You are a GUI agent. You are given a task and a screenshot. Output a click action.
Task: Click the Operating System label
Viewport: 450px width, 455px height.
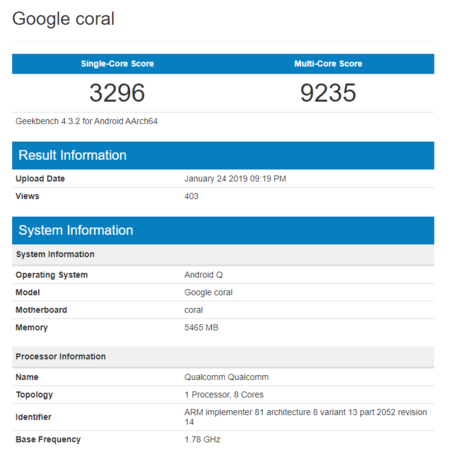(x=52, y=275)
